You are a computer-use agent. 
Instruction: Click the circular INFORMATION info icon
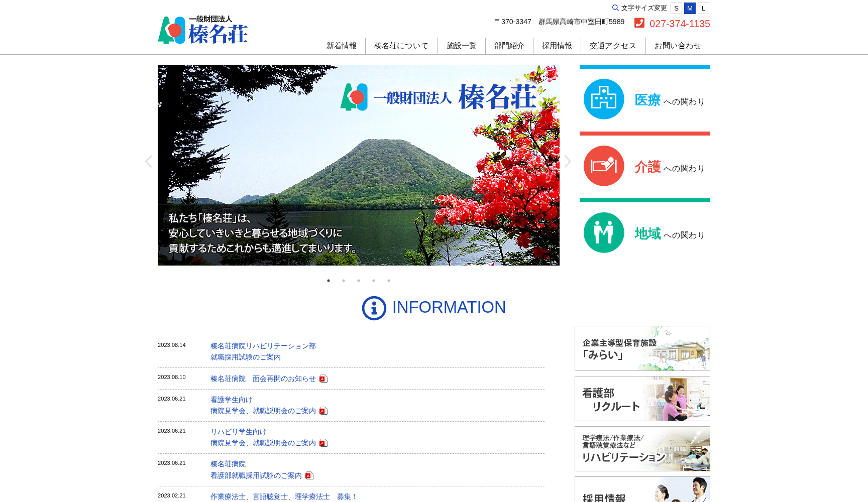[x=373, y=308]
